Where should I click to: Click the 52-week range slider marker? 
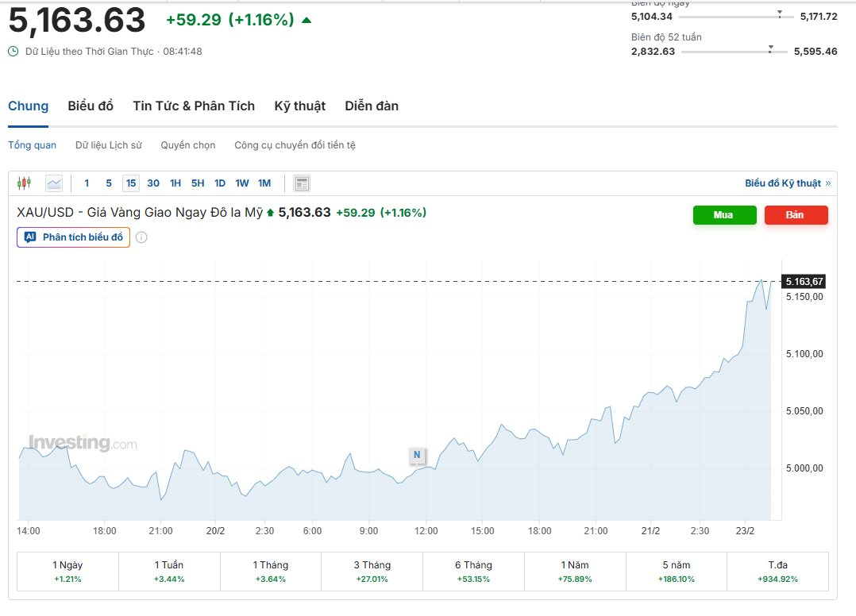770,49
